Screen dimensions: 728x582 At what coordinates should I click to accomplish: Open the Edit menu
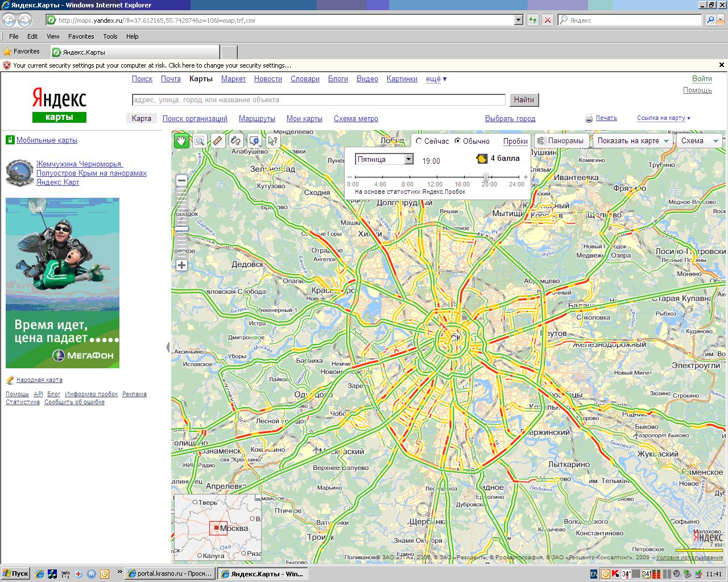[x=32, y=36]
